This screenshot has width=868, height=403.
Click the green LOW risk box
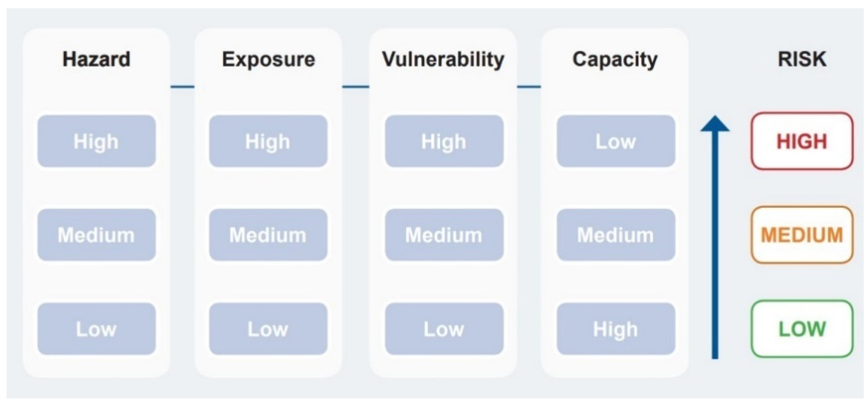click(801, 329)
